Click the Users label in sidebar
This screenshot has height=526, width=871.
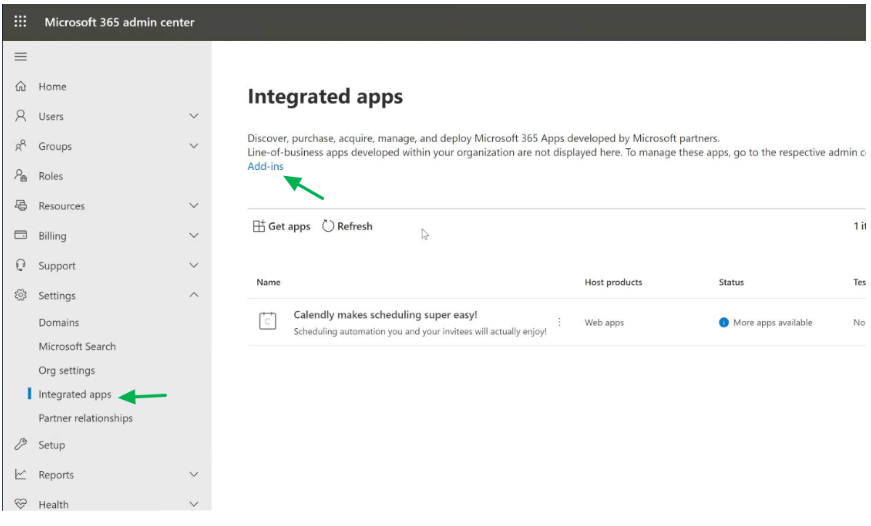(x=51, y=117)
